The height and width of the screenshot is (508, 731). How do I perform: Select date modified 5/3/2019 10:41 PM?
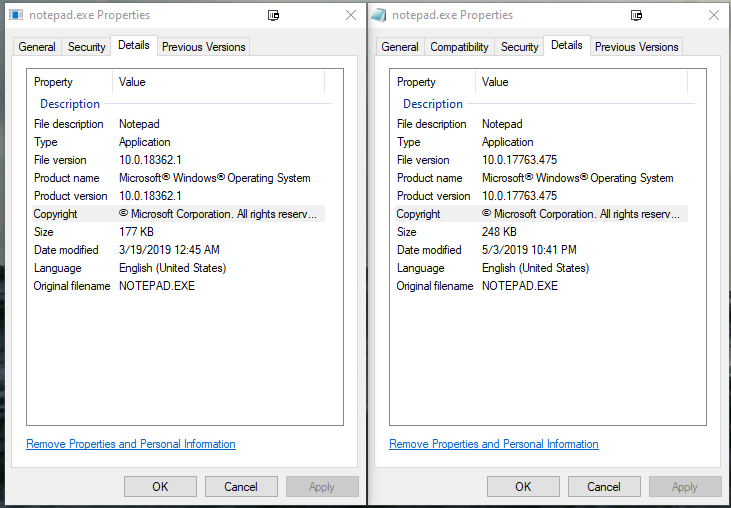pyautogui.click(x=529, y=250)
